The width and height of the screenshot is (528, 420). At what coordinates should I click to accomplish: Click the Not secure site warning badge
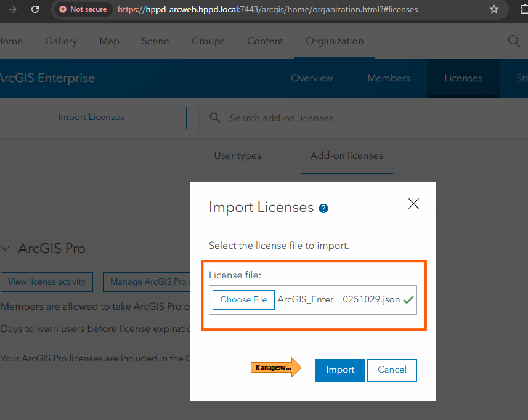[83, 10]
